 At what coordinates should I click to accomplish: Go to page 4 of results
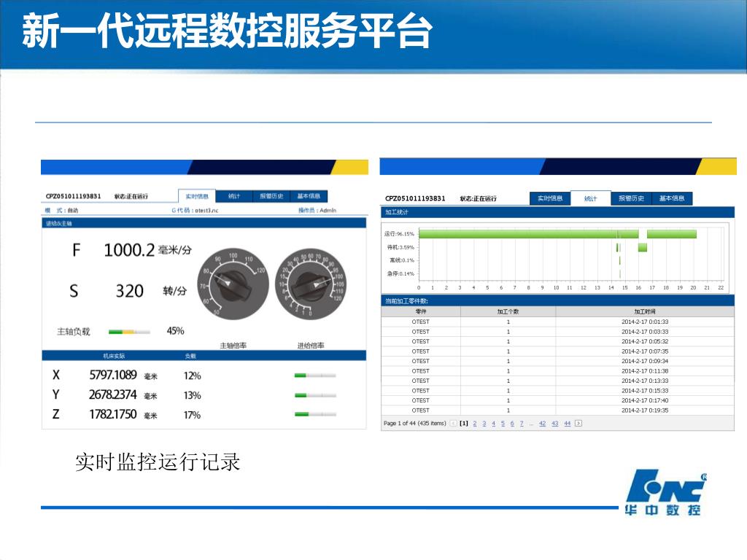(494, 424)
